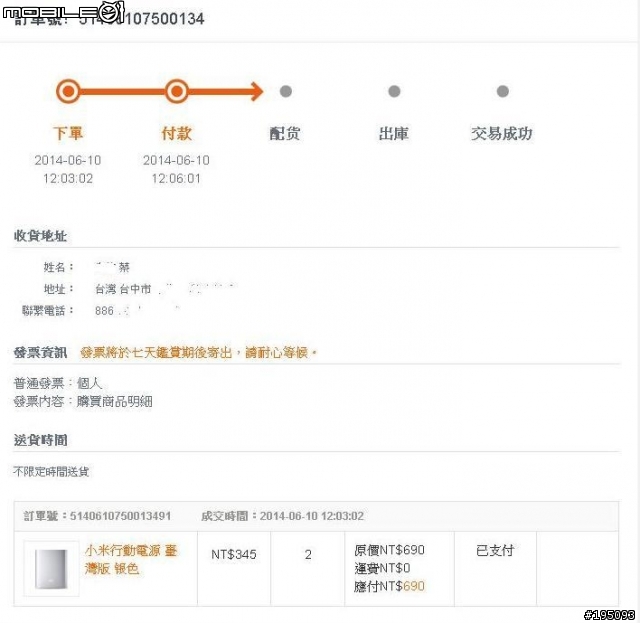
Task: Click the orange progress arrow head
Action: coord(256,92)
